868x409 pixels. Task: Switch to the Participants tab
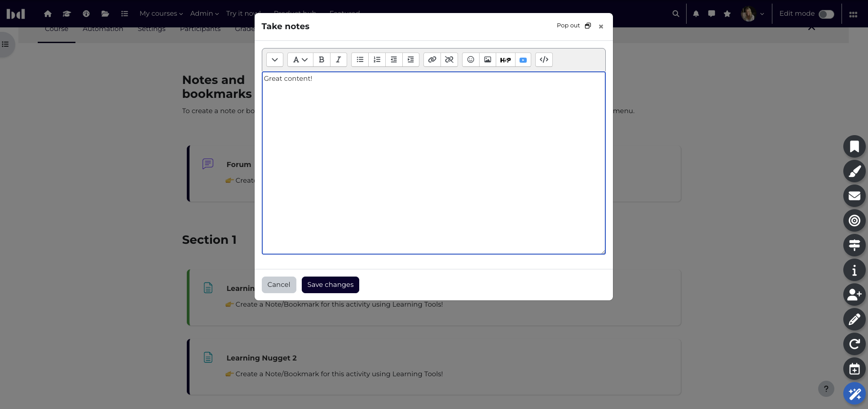[200, 30]
